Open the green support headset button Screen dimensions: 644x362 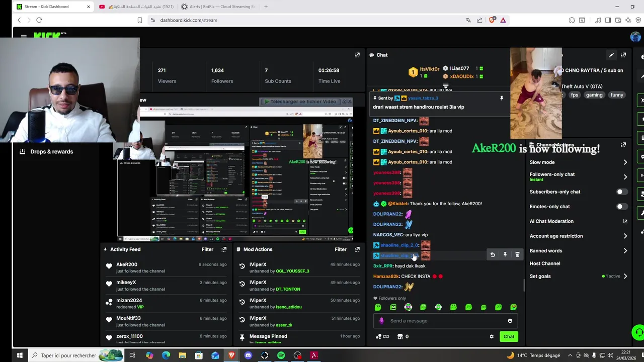click(638, 332)
